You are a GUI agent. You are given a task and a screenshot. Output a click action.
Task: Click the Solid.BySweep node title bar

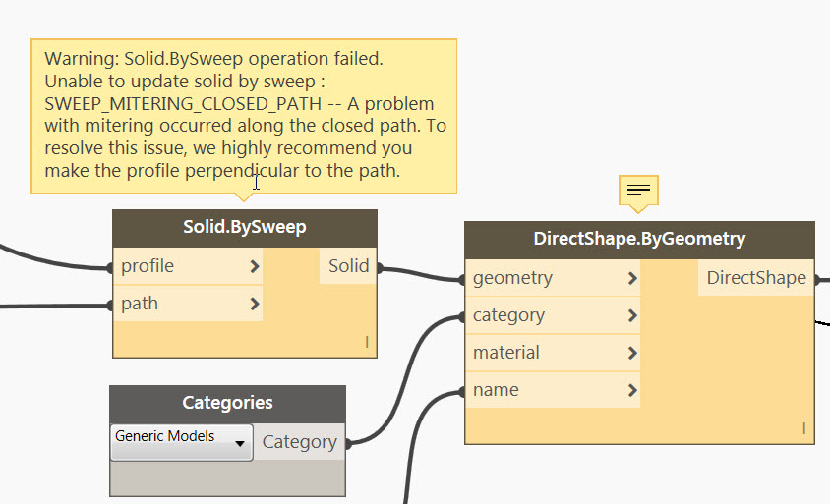[245, 228]
